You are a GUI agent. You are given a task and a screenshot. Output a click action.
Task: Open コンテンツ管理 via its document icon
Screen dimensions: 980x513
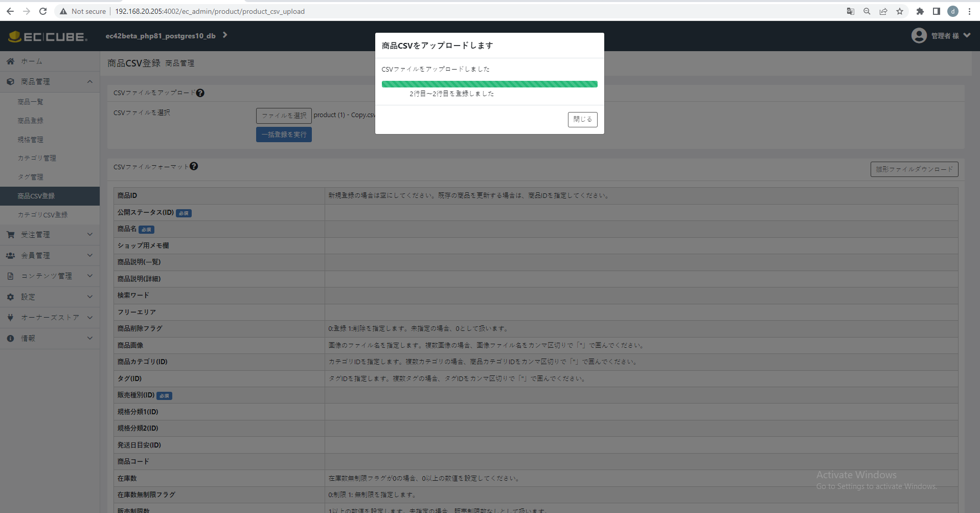[10, 276]
